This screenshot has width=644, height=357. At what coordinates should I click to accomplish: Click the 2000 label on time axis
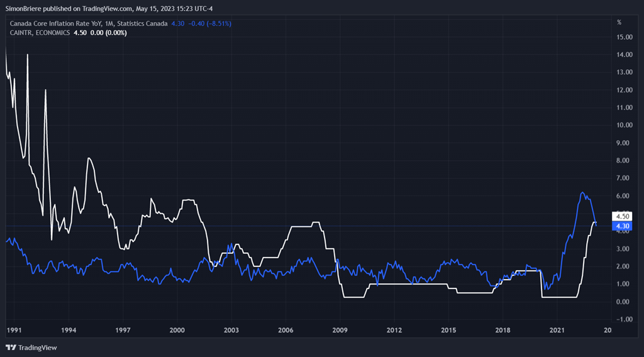(x=177, y=330)
